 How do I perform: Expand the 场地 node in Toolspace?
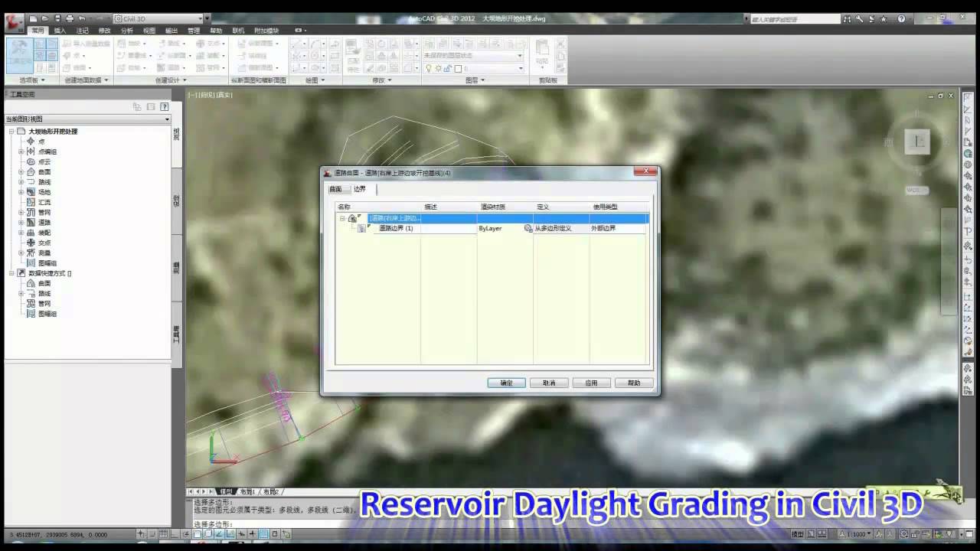[21, 192]
